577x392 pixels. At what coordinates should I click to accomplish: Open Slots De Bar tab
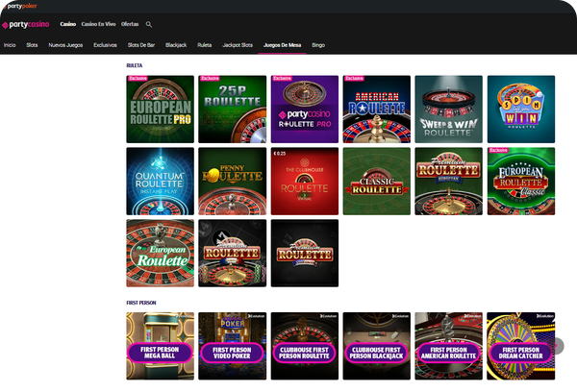pos(141,45)
